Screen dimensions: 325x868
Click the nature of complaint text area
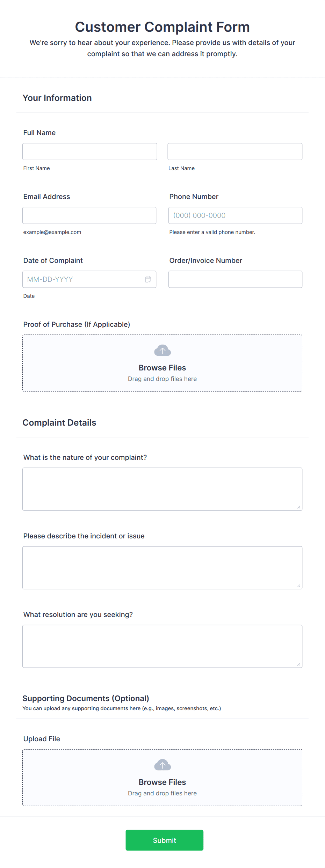pos(162,489)
